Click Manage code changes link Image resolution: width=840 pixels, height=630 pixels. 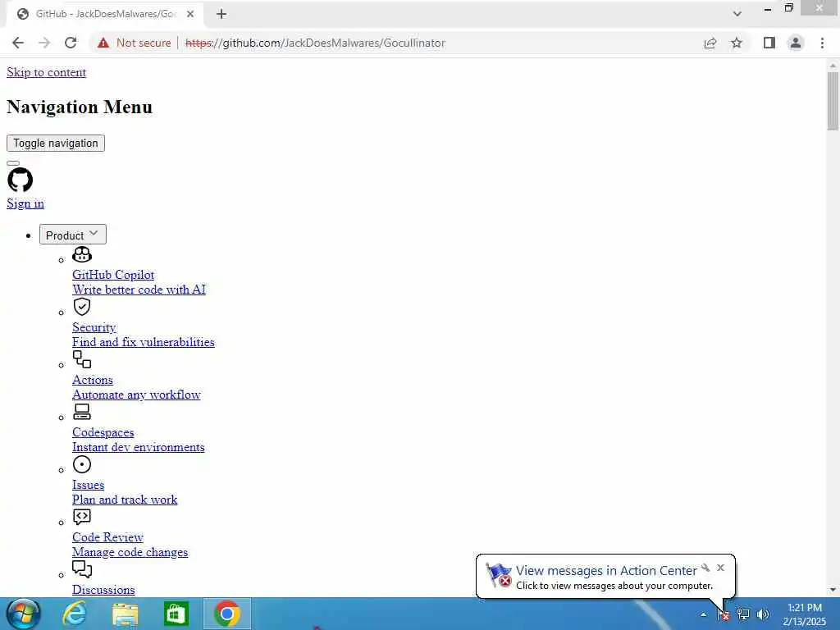pos(130,552)
